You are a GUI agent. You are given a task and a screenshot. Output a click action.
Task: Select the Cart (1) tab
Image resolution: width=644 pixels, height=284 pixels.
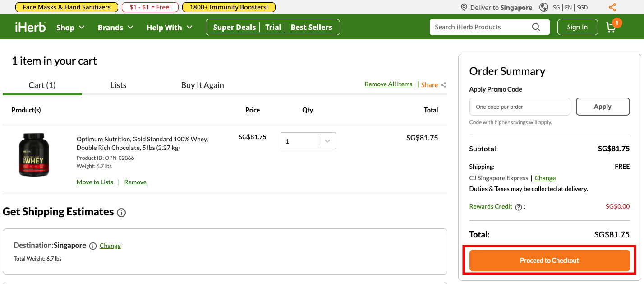[x=42, y=85]
